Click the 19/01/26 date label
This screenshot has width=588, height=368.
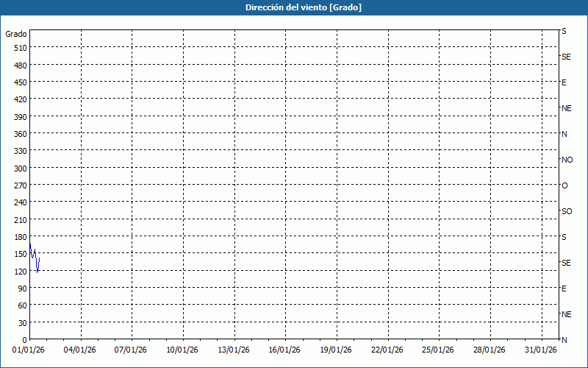336,350
